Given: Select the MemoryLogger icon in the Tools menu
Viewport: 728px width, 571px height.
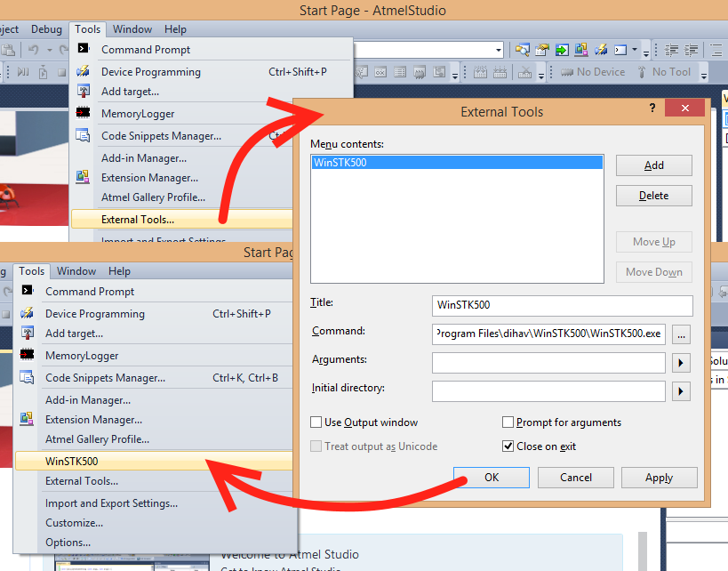Looking at the screenshot, I should pyautogui.click(x=82, y=113).
